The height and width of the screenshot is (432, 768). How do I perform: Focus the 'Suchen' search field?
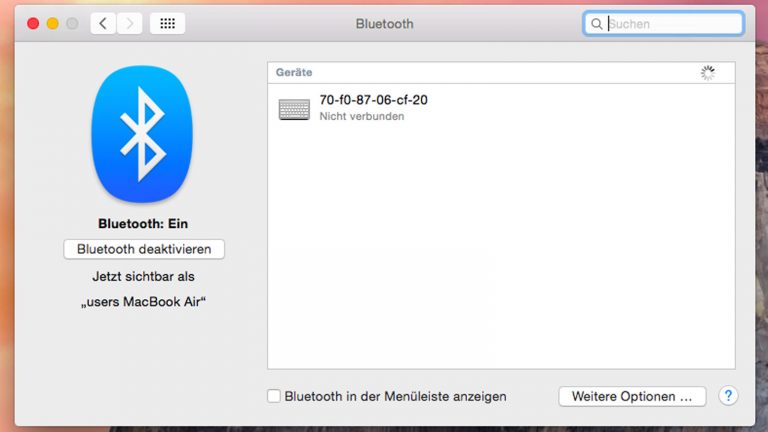pos(672,24)
